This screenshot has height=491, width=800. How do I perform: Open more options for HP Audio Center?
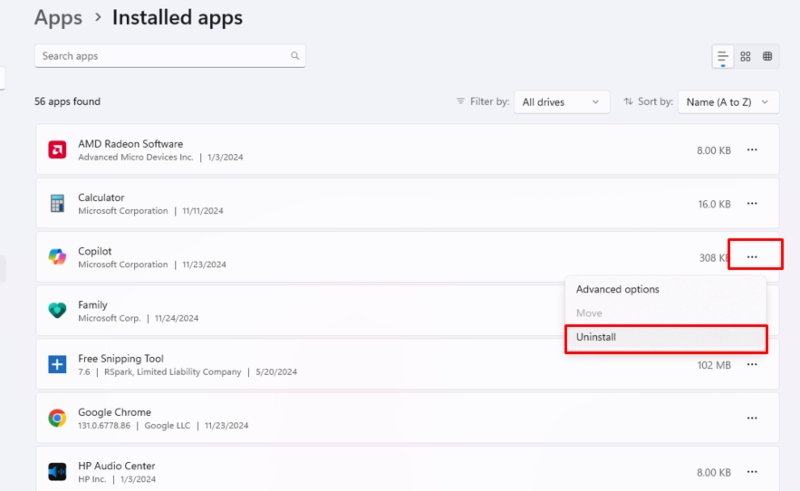(x=752, y=472)
